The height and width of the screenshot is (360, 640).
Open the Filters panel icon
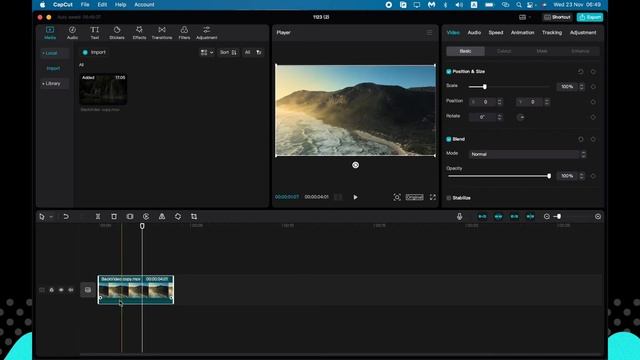184,33
